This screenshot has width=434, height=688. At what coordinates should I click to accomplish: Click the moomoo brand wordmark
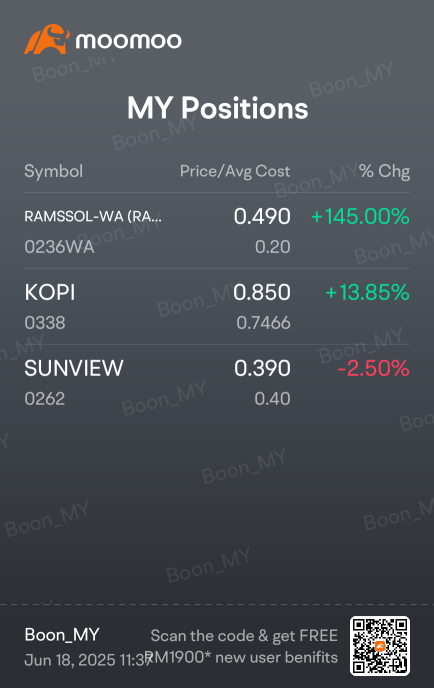(129, 41)
